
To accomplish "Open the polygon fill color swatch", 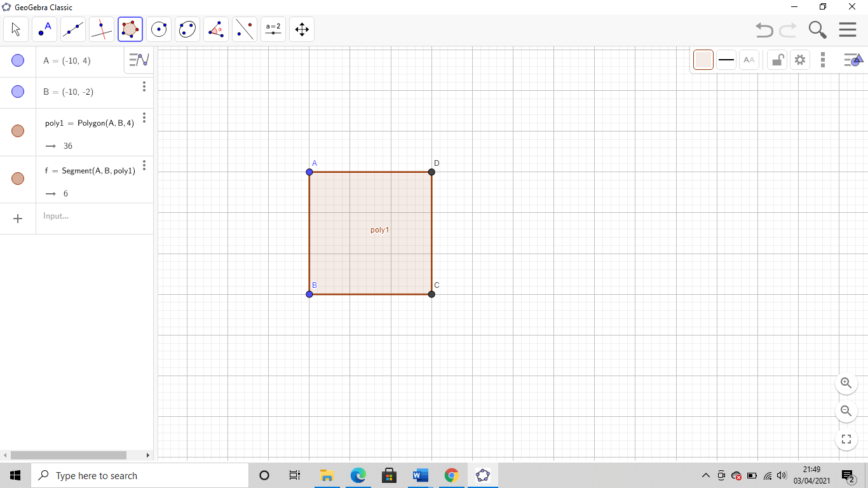I will [703, 59].
